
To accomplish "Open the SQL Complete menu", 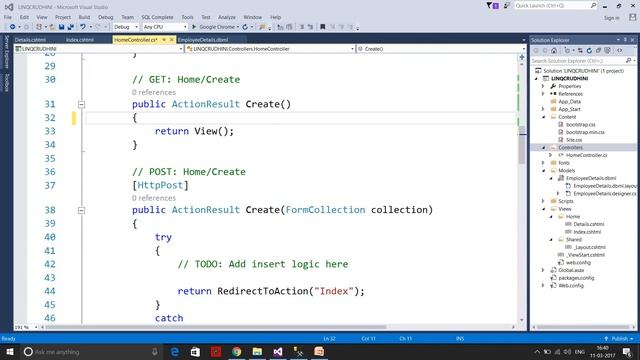I will pos(157,17).
